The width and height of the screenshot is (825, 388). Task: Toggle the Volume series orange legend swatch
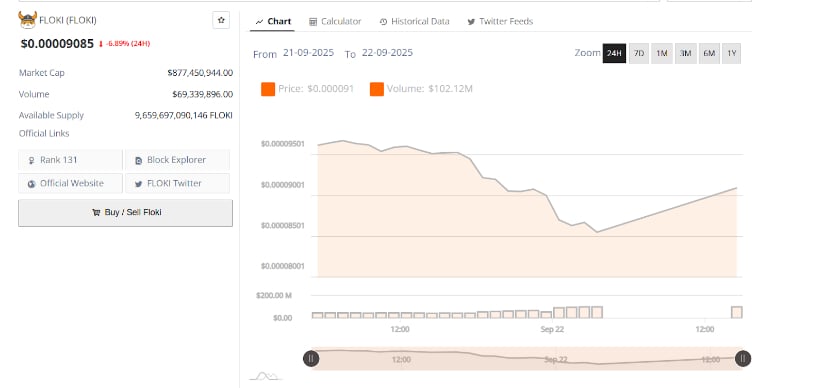[377, 89]
